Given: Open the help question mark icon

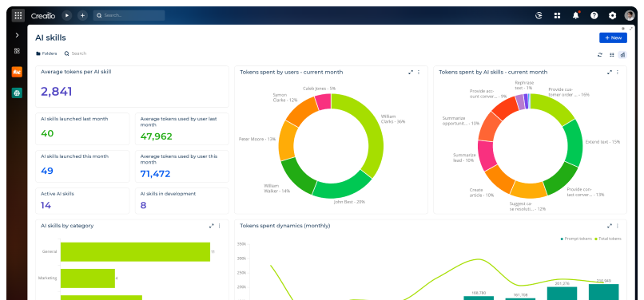Looking at the screenshot, I should [x=594, y=16].
